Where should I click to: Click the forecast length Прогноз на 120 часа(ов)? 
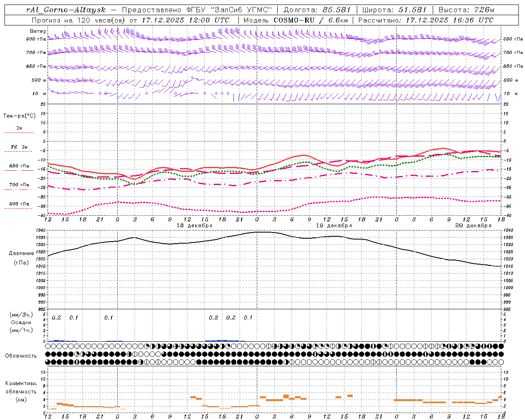[x=79, y=20]
